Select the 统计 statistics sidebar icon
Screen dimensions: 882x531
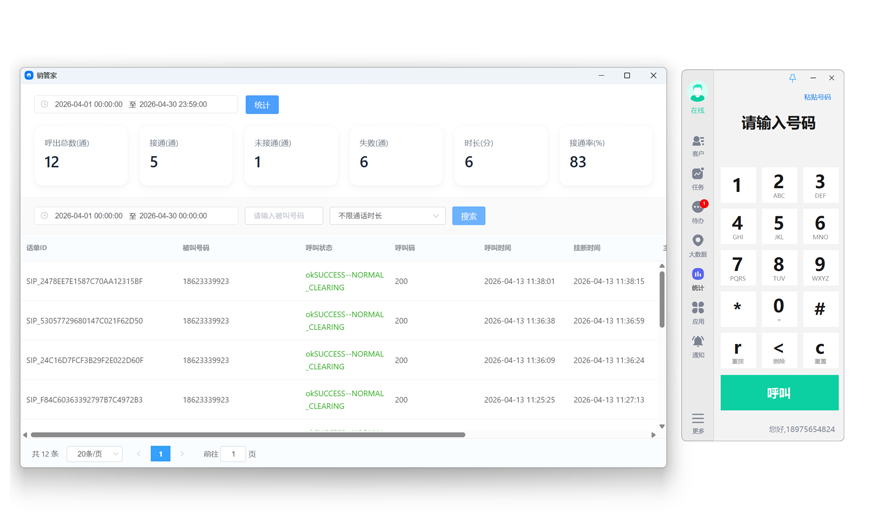tap(697, 278)
